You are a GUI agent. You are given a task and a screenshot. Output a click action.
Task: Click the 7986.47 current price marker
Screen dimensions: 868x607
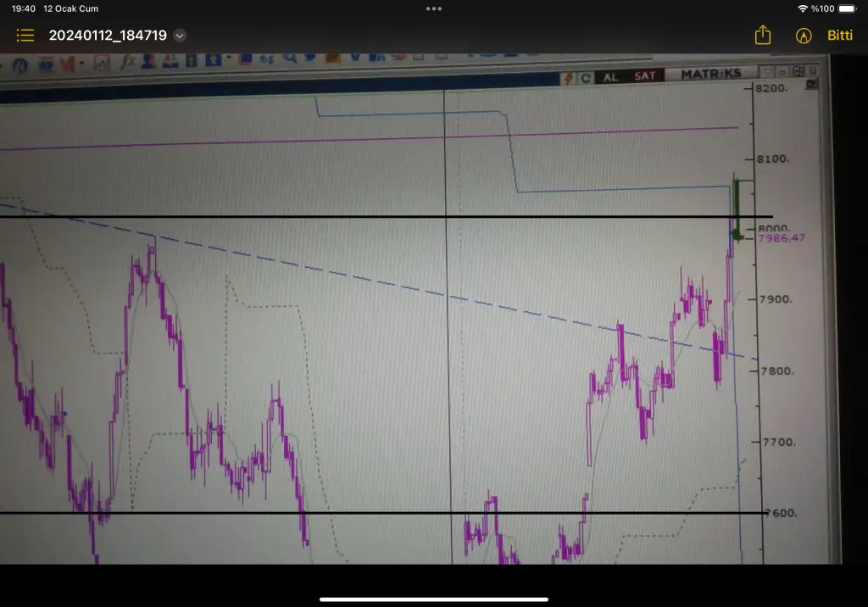click(x=781, y=238)
